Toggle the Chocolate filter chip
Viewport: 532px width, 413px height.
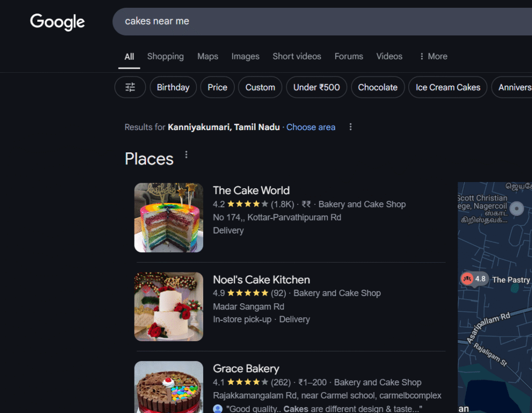[378, 87]
